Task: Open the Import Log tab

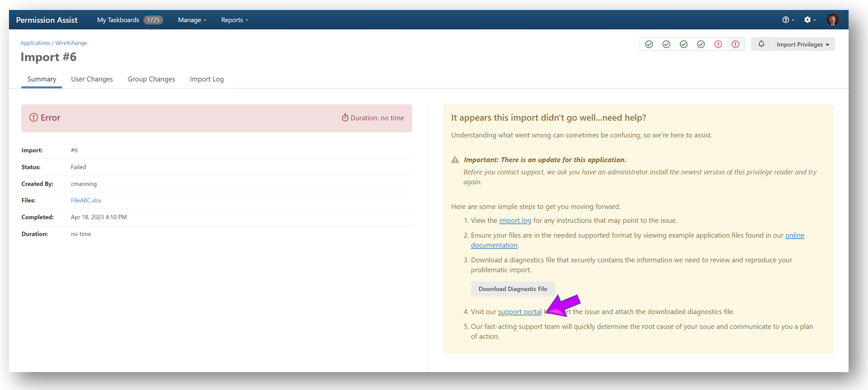Action: tap(207, 79)
